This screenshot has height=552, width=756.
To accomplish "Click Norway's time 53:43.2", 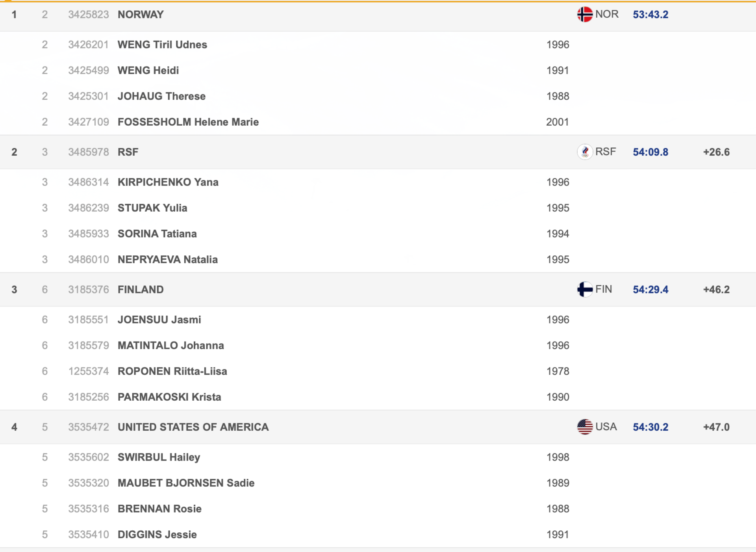I will click(650, 15).
